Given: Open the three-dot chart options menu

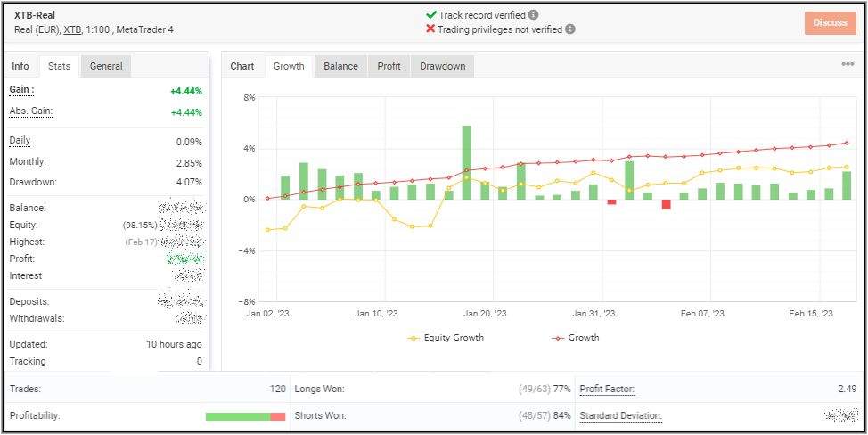Looking at the screenshot, I should point(848,64).
